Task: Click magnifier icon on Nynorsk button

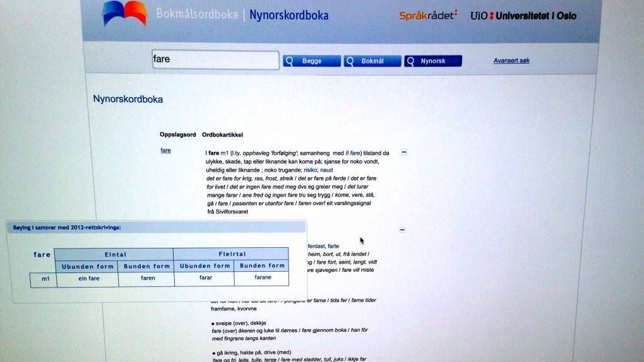Action: (411, 61)
